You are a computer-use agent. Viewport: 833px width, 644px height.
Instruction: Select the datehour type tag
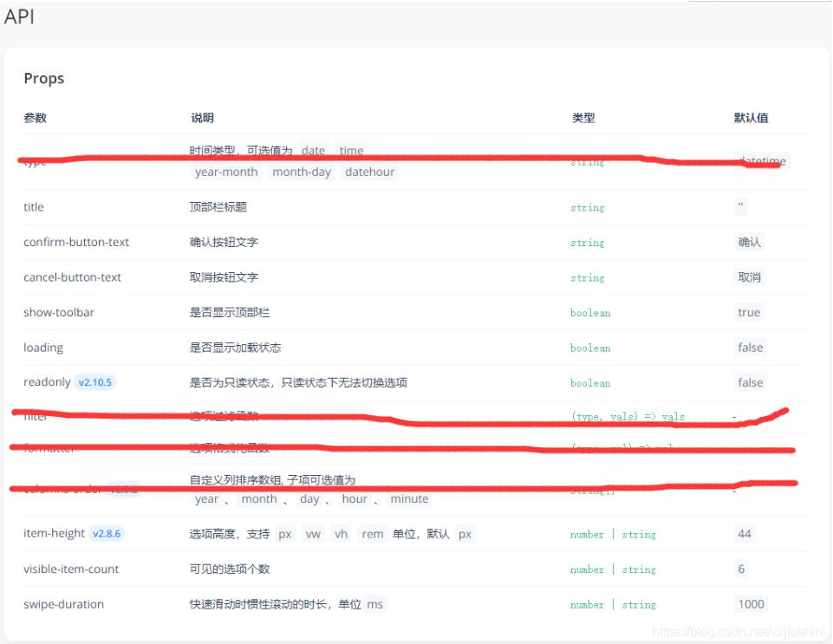[369, 172]
